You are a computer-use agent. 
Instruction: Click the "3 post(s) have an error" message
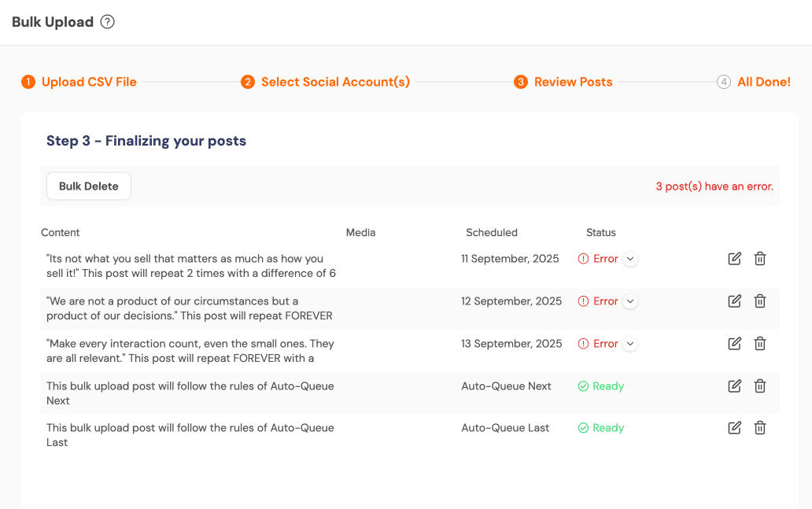(714, 186)
